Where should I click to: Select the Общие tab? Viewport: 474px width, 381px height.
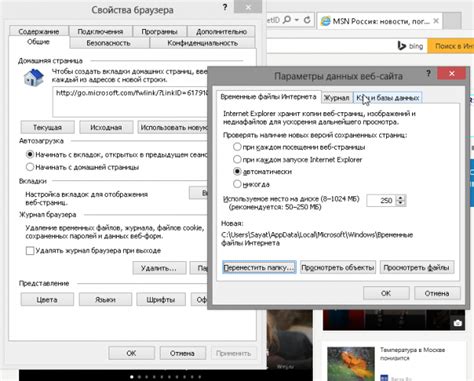point(39,42)
